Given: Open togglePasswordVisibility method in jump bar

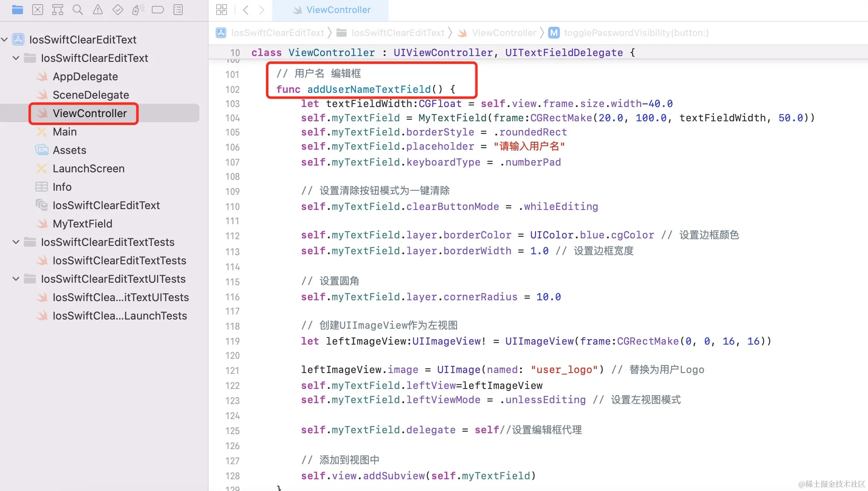Looking at the screenshot, I should coord(636,33).
